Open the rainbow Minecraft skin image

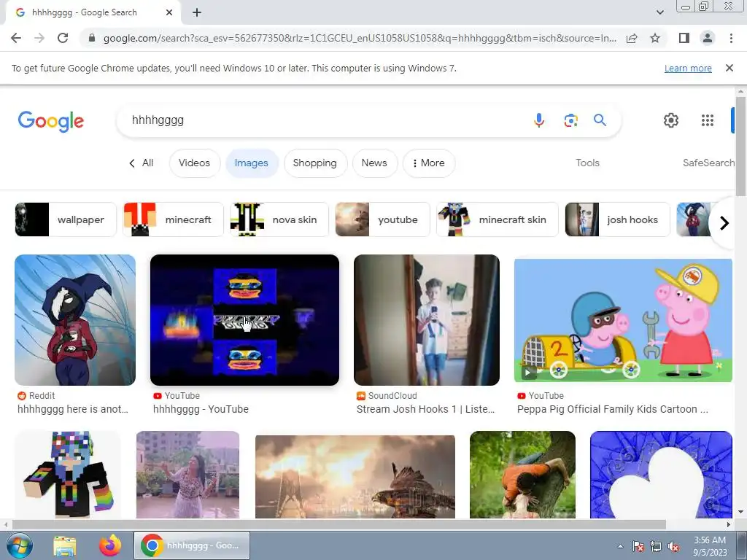(68, 475)
